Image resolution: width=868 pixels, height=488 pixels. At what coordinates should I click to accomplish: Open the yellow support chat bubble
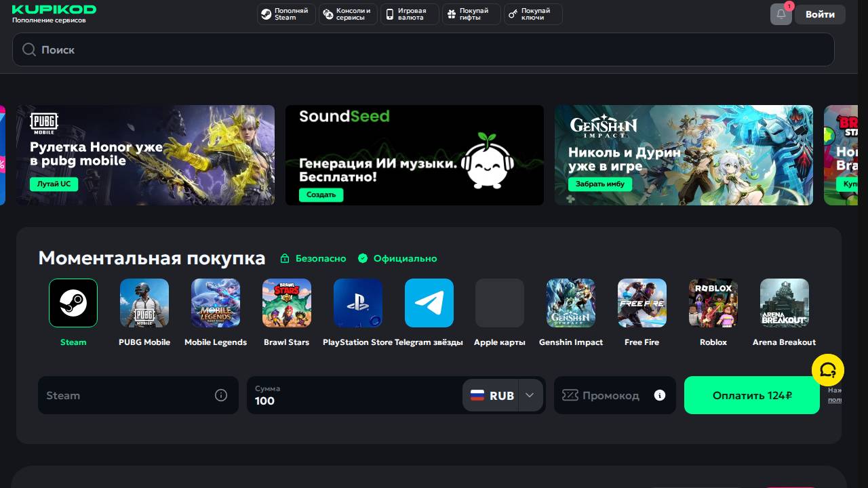coord(828,370)
